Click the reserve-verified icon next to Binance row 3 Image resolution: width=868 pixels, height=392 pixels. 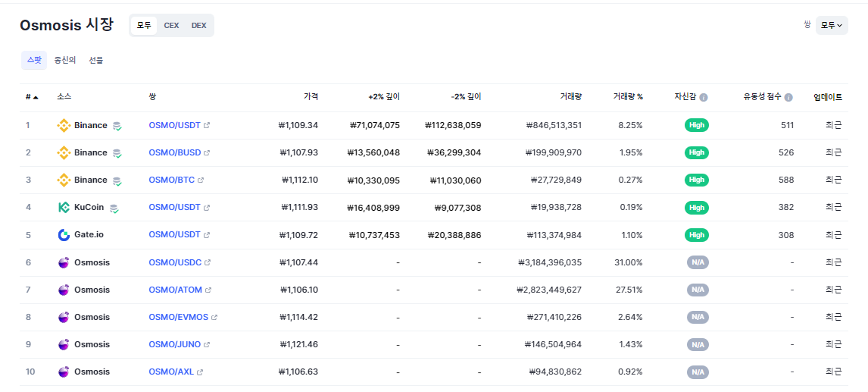click(117, 180)
